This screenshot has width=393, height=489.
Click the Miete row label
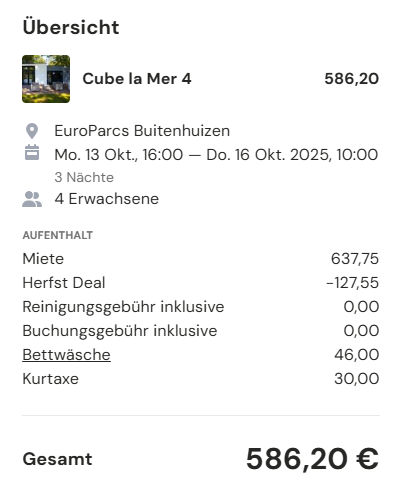tap(43, 259)
